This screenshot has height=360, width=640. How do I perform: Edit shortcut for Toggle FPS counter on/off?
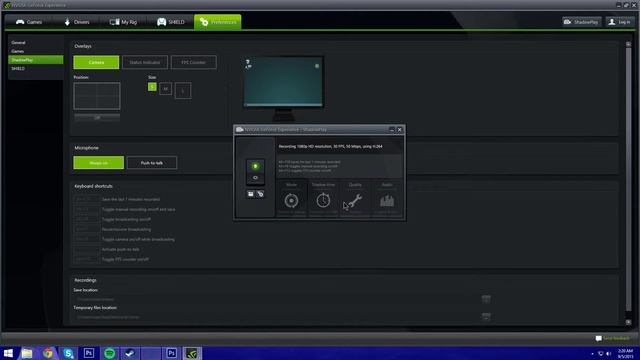(87, 259)
